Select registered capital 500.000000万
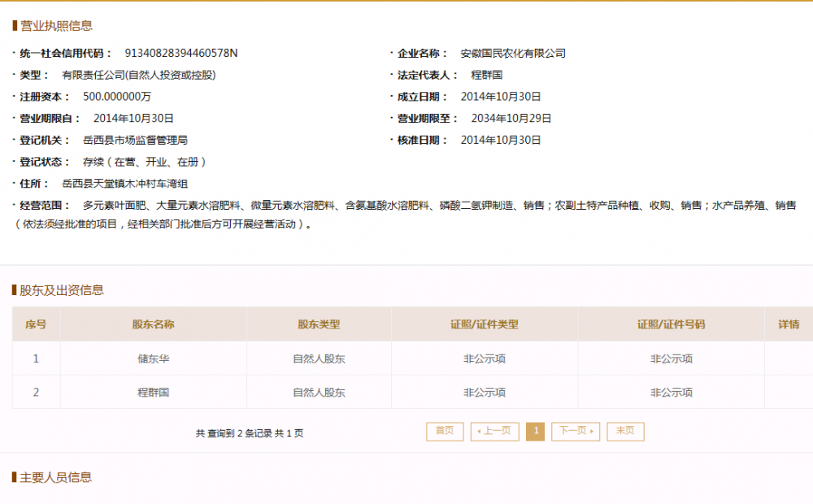813x504 pixels. 116,97
